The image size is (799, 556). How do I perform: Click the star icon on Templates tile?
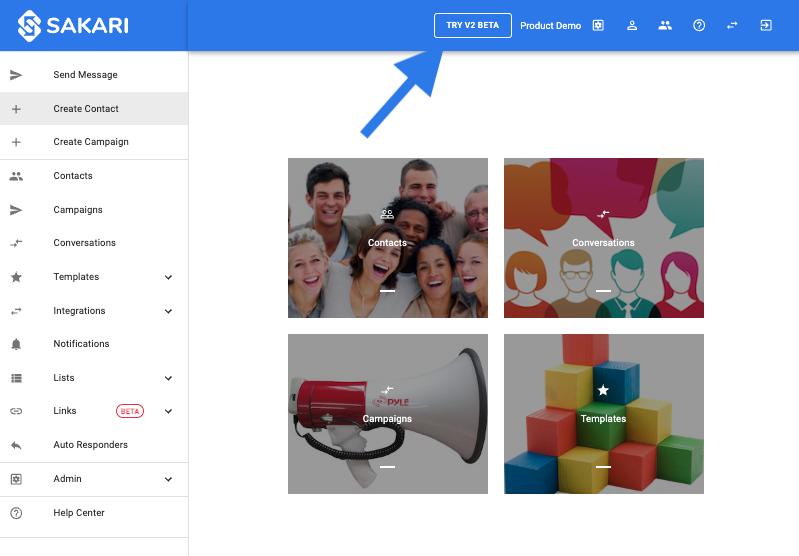pos(603,390)
